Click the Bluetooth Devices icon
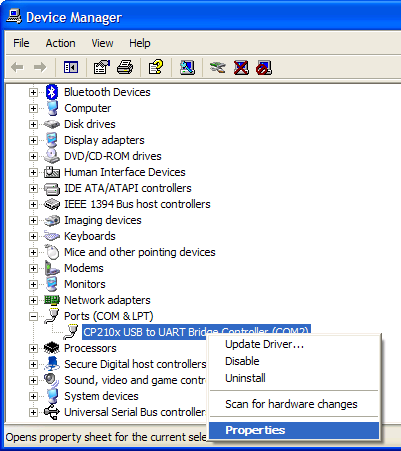Image resolution: width=401 pixels, height=451 pixels. [x=52, y=92]
